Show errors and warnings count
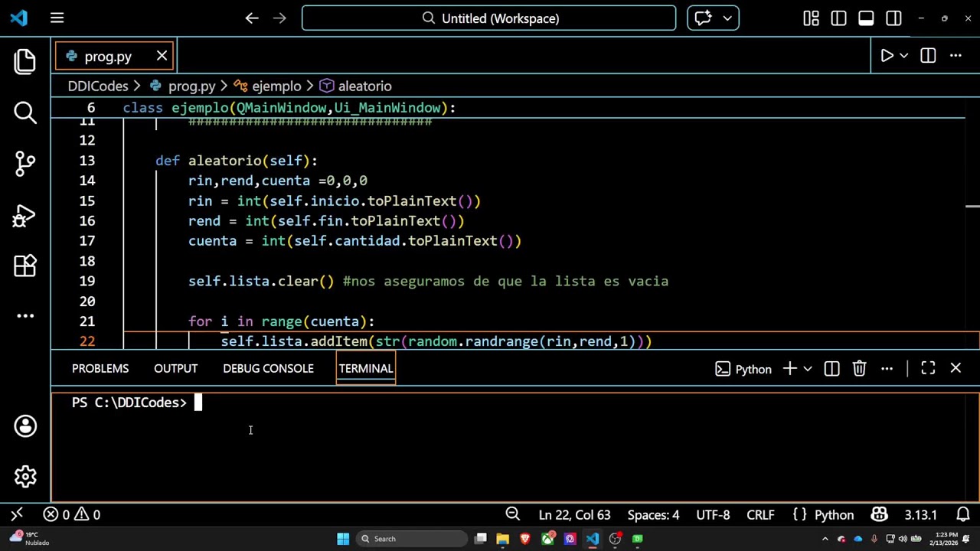 [72, 515]
